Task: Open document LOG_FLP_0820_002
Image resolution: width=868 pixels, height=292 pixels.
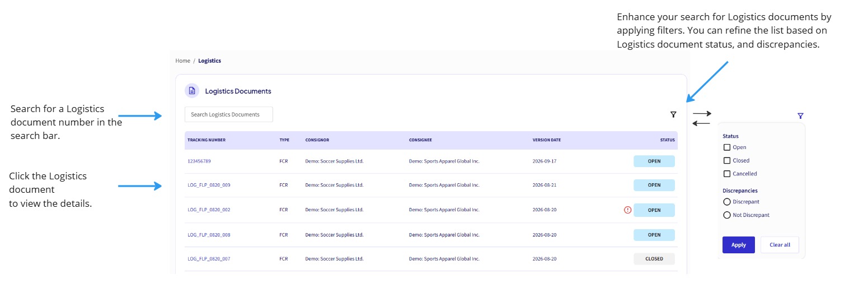Action: 209,210
